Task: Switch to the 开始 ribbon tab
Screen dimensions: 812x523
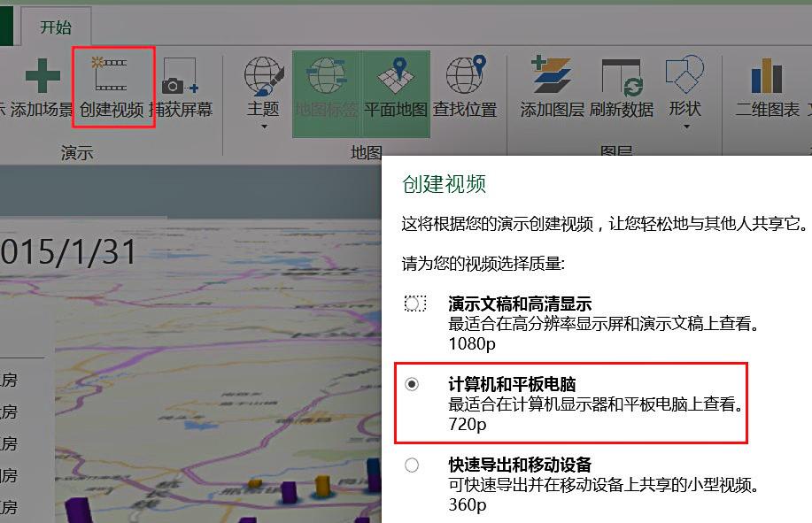Action: tap(57, 27)
